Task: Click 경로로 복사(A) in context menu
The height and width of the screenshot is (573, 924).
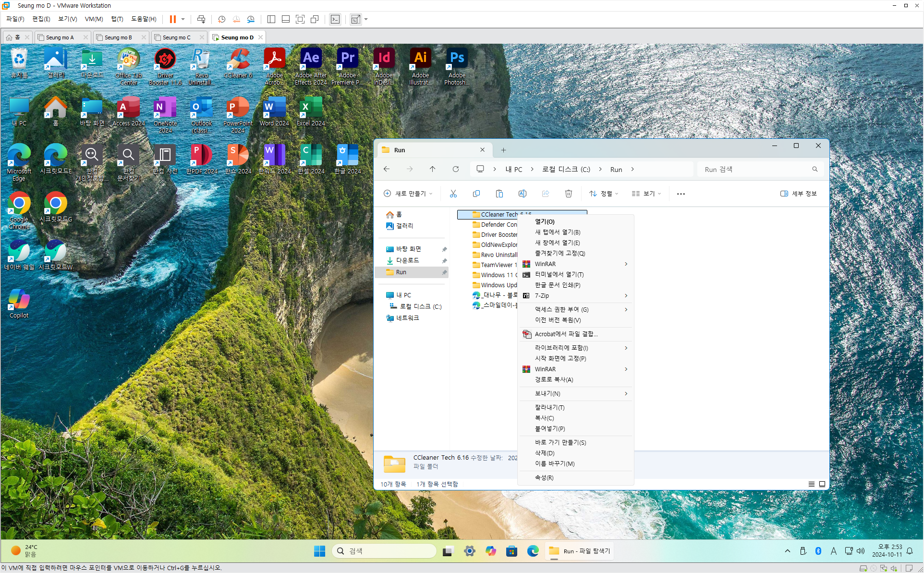Action: pos(554,379)
